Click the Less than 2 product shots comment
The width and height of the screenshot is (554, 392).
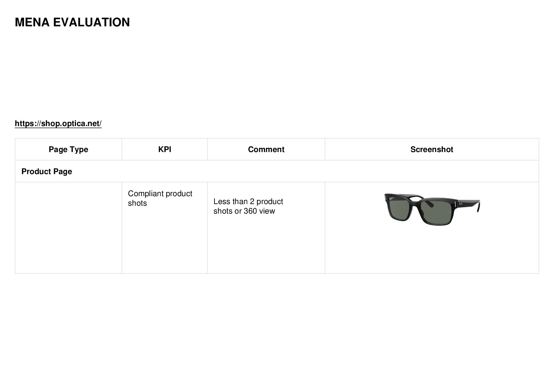(x=248, y=206)
